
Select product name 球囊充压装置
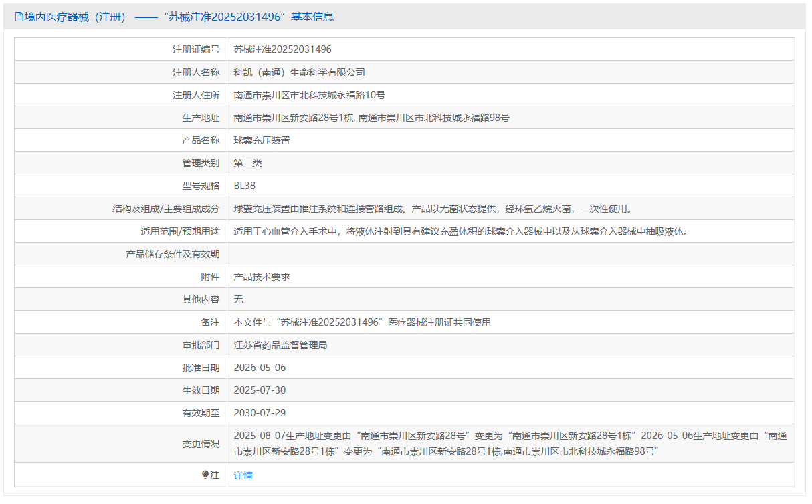pyautogui.click(x=262, y=140)
